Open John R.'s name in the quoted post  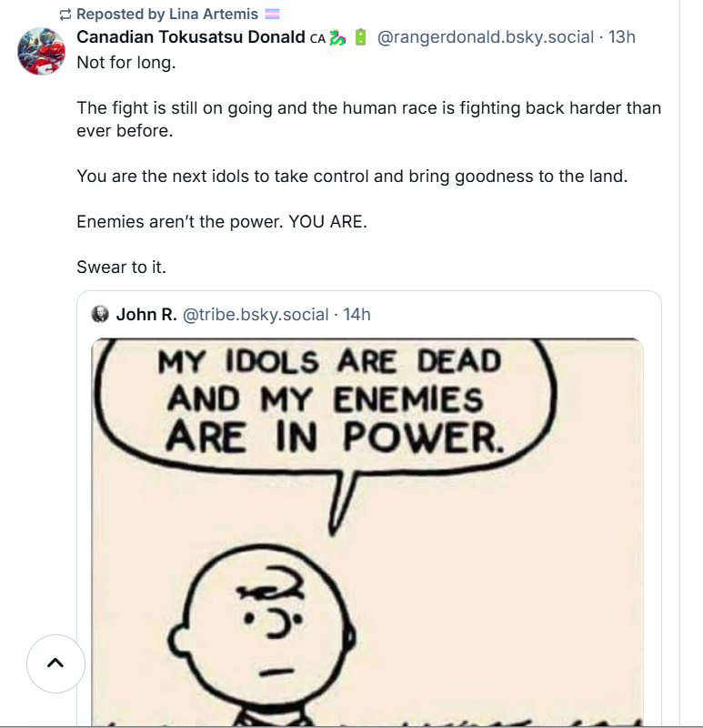tap(146, 315)
